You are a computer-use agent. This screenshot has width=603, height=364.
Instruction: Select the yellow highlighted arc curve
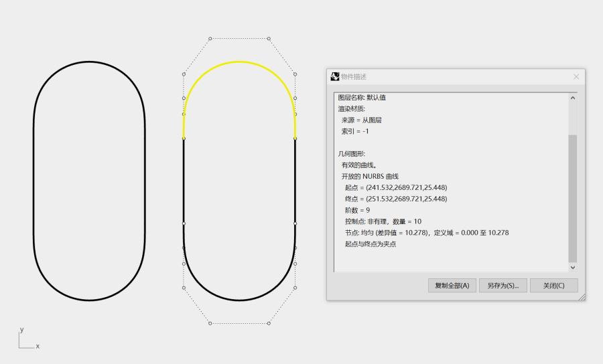coord(239,62)
